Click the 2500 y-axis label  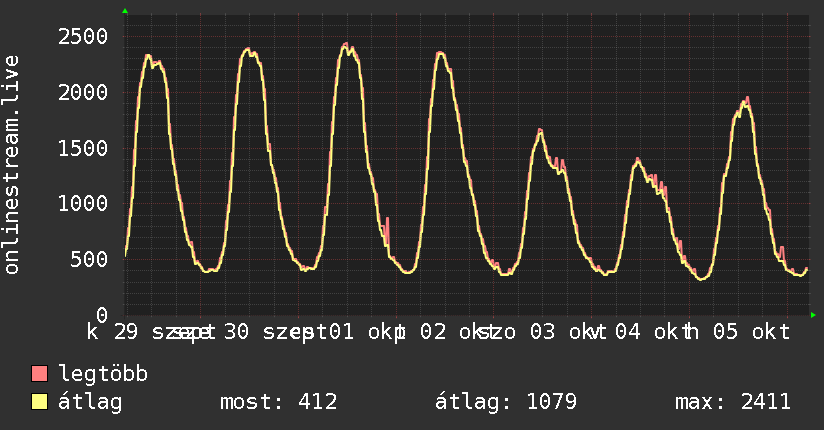point(83,37)
